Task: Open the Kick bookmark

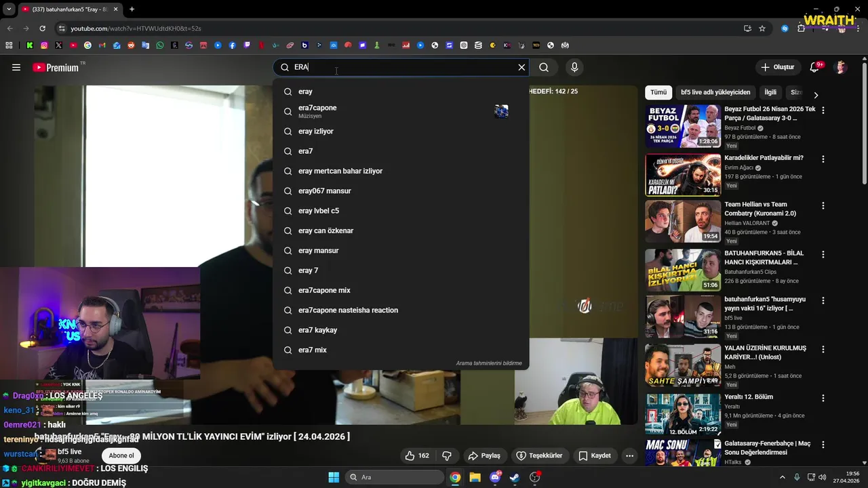Action: click(30, 45)
